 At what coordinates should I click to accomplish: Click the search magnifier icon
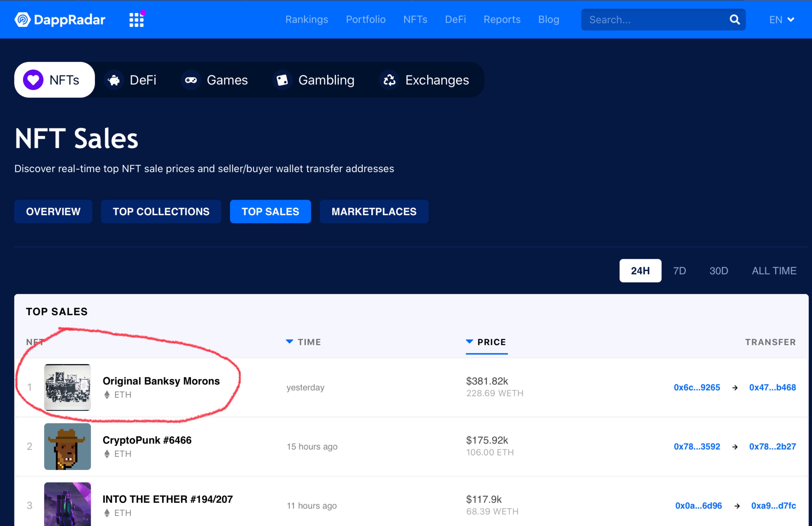734,19
